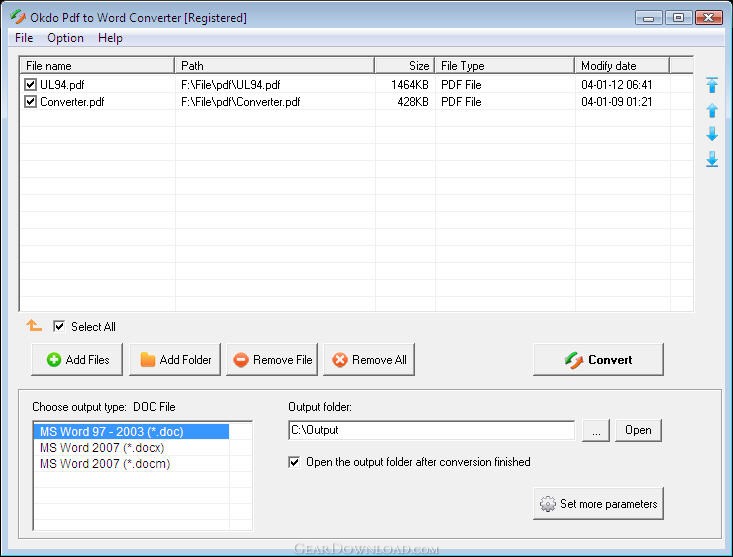733x557 pixels.
Task: Click the move-up arrow icon
Action: [x=712, y=110]
